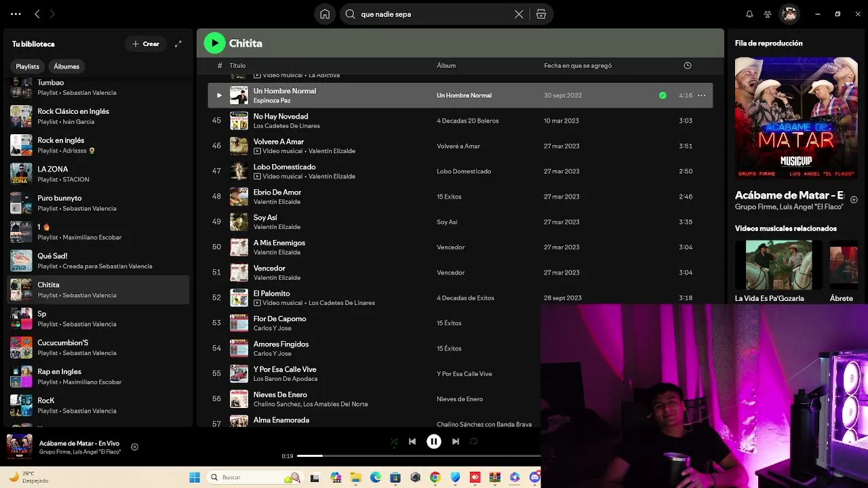Pause the current song
The width and height of the screenshot is (868, 488).
click(434, 441)
